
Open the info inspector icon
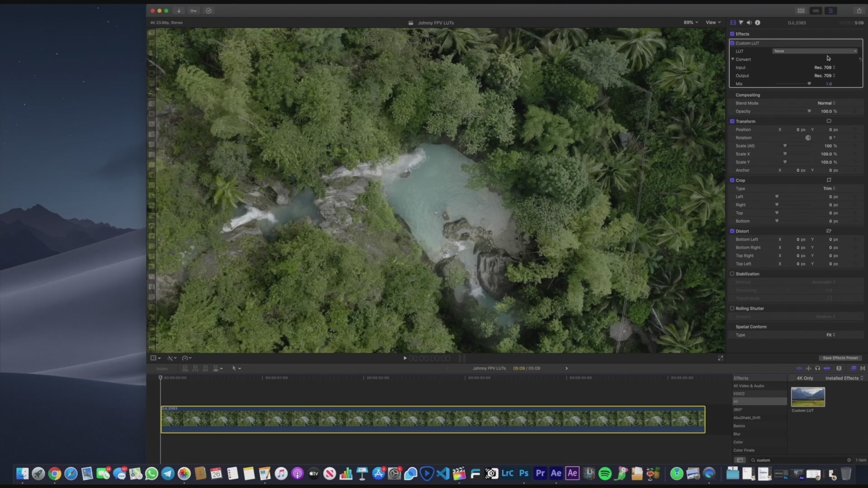[758, 23]
